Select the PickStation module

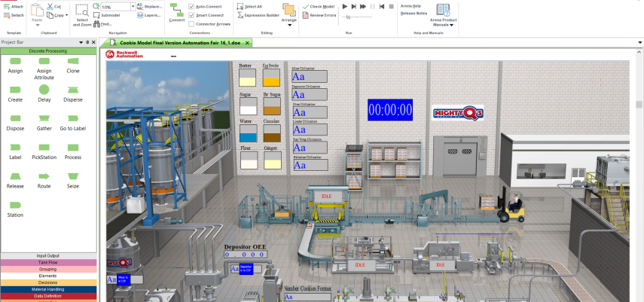coord(44,151)
